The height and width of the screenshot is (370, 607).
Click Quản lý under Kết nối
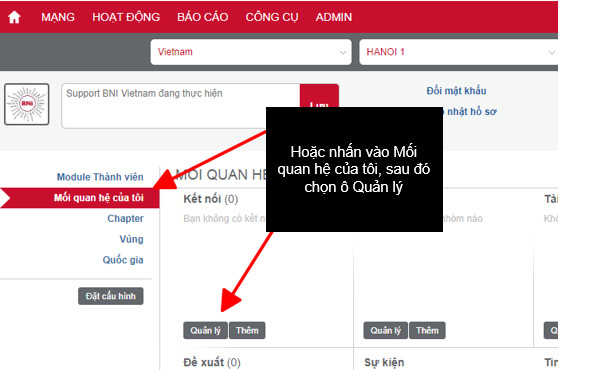point(206,331)
